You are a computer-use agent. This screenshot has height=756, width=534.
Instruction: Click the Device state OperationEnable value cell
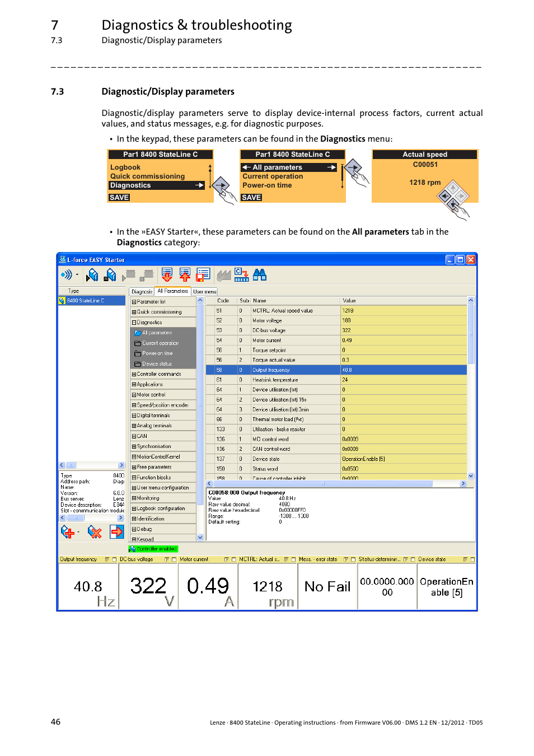(404, 459)
